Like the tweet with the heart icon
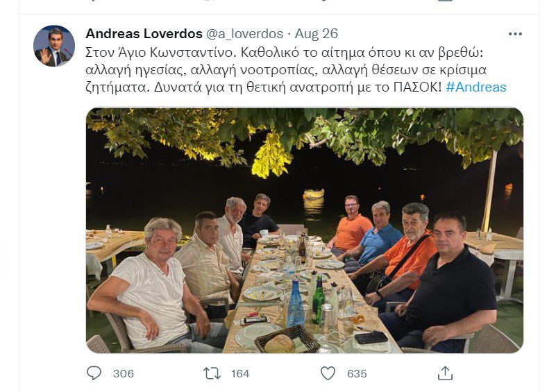The width and height of the screenshot is (556, 392). 328,373
